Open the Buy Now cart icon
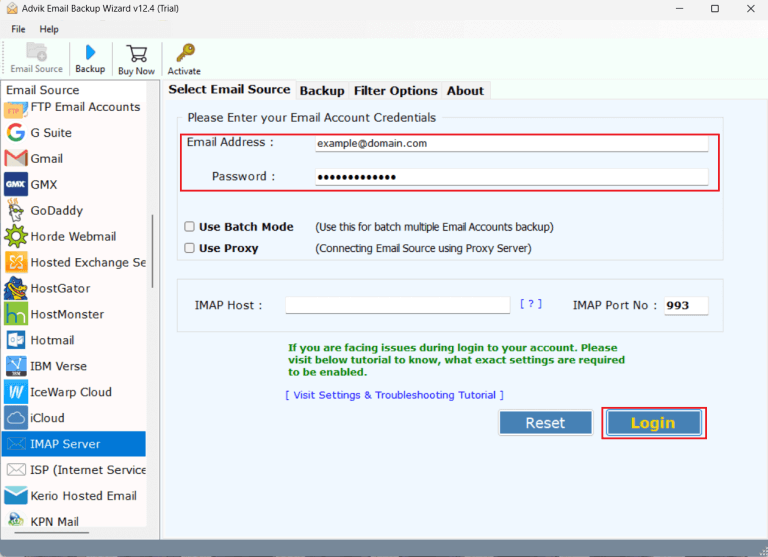 click(x=137, y=53)
